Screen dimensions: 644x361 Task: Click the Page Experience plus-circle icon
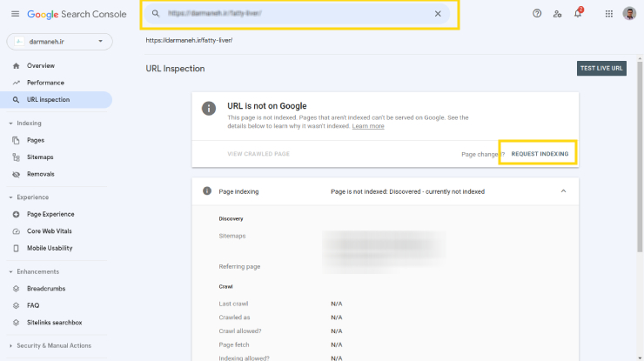click(x=16, y=214)
